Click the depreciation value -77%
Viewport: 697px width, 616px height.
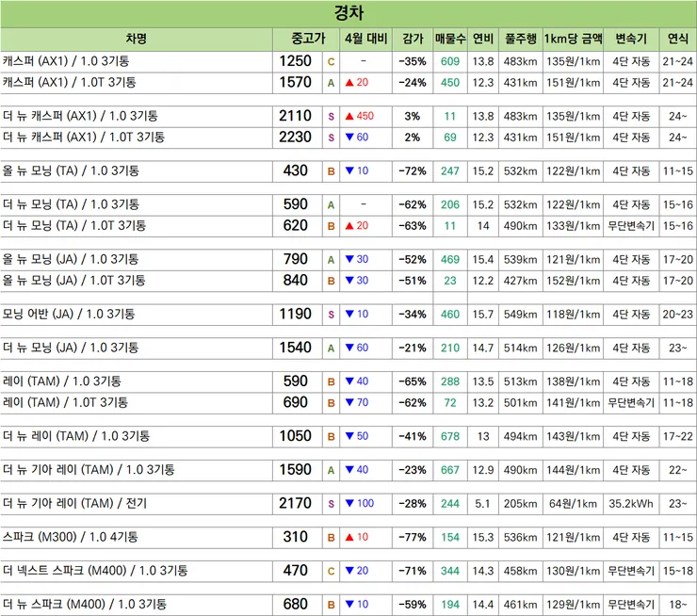[412, 537]
